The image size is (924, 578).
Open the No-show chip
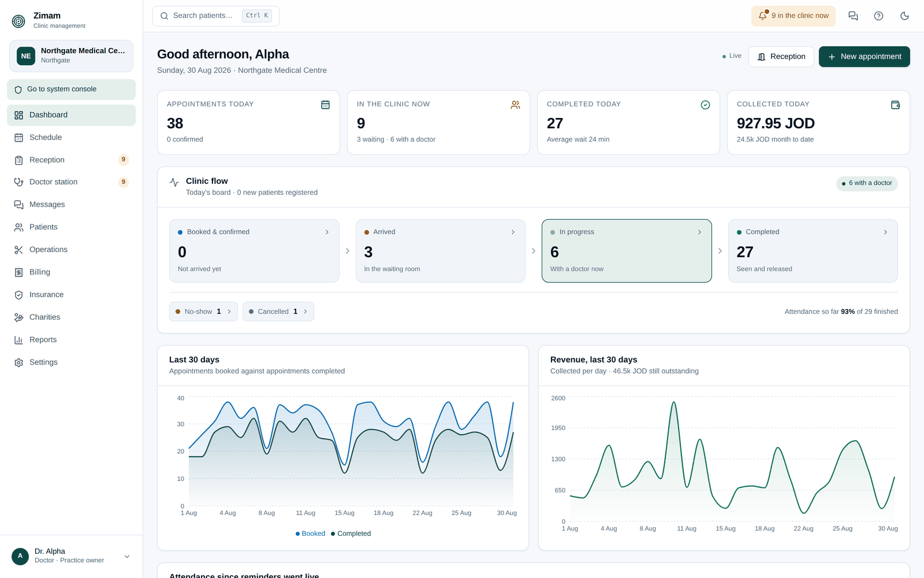click(x=203, y=312)
